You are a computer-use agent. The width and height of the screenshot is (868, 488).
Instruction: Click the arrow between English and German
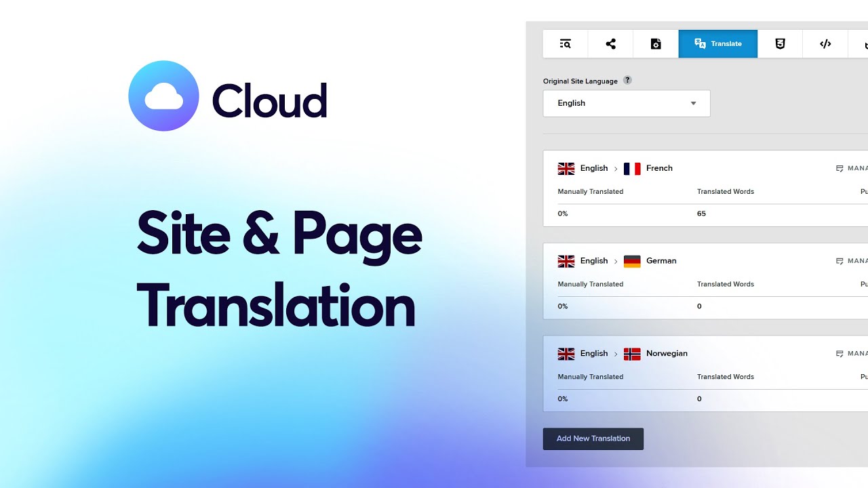coord(616,262)
